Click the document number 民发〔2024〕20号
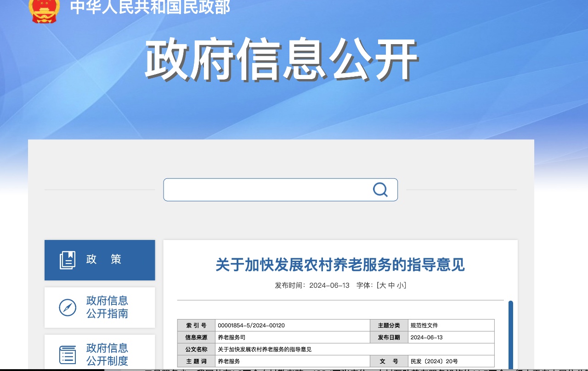588x371 pixels. (434, 361)
